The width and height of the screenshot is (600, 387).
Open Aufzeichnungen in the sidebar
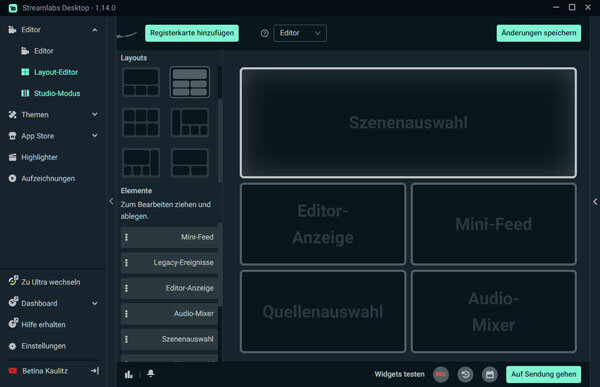48,178
